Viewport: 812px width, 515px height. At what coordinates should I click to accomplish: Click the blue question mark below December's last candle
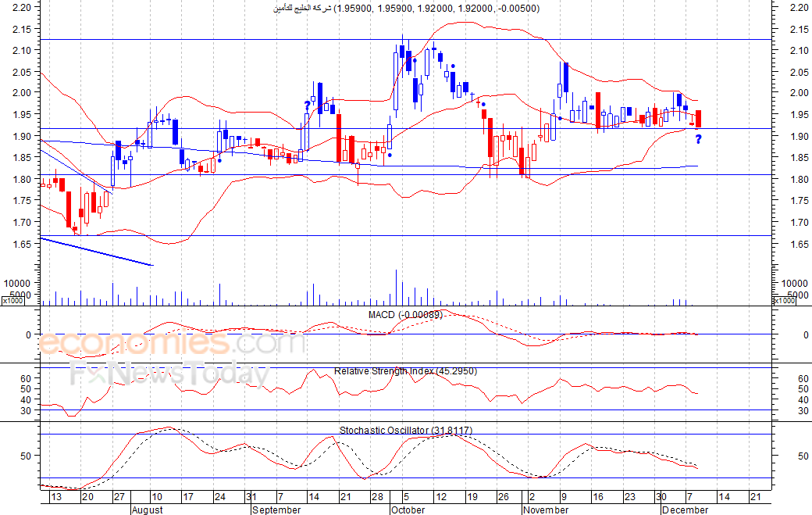[698, 139]
